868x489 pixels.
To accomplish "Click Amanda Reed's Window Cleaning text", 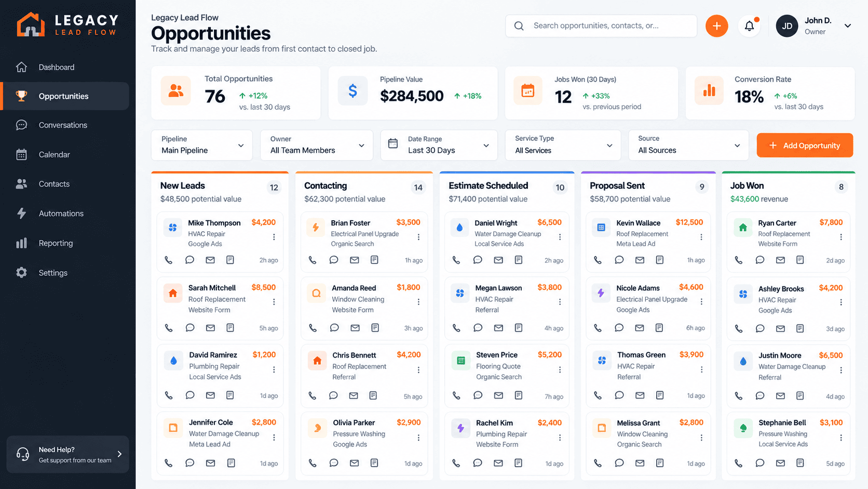I will (358, 299).
